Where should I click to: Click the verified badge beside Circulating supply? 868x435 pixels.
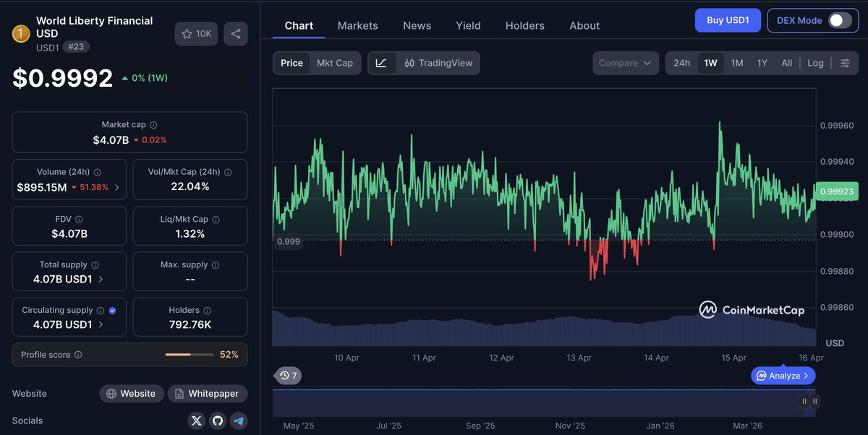[112, 311]
